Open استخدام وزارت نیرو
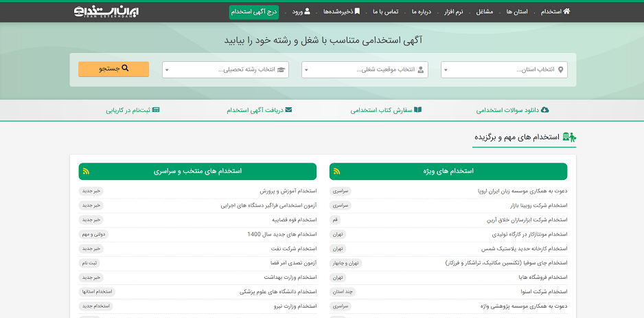Screen dimensions: 644x318 point(295,306)
